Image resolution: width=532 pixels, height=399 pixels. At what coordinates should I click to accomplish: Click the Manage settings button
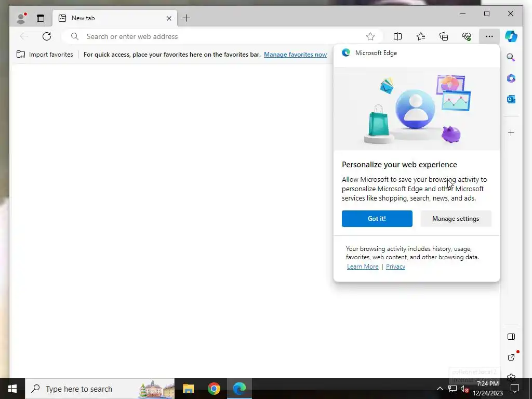456,219
